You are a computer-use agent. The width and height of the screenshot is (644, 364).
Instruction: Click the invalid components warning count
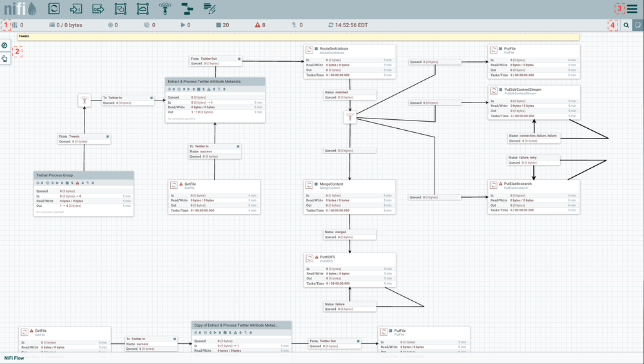[x=260, y=25]
